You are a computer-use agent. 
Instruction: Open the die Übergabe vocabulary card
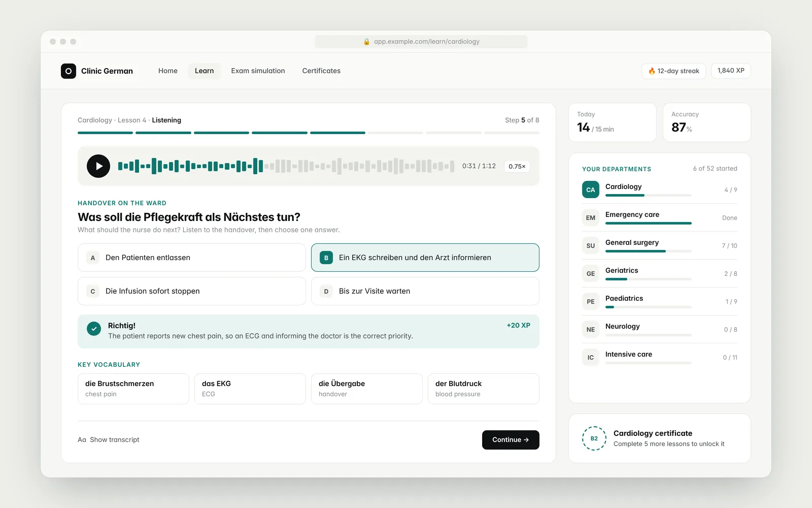[367, 389]
